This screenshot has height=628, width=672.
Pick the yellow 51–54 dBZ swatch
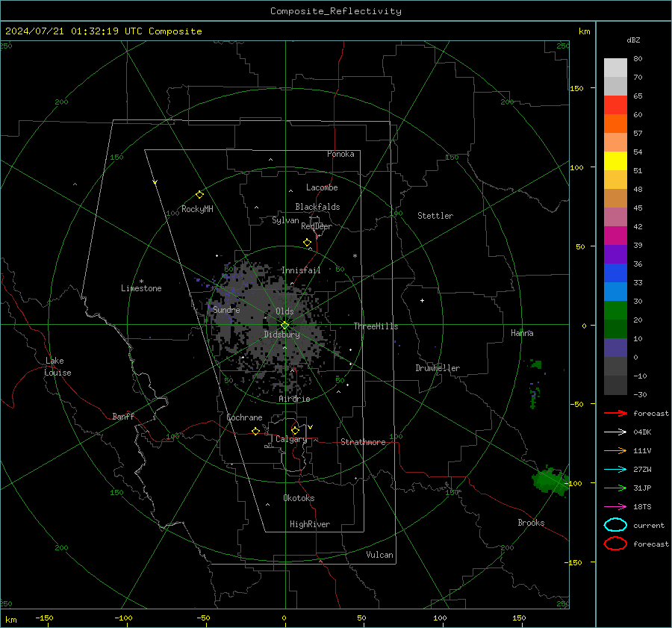tap(615, 161)
